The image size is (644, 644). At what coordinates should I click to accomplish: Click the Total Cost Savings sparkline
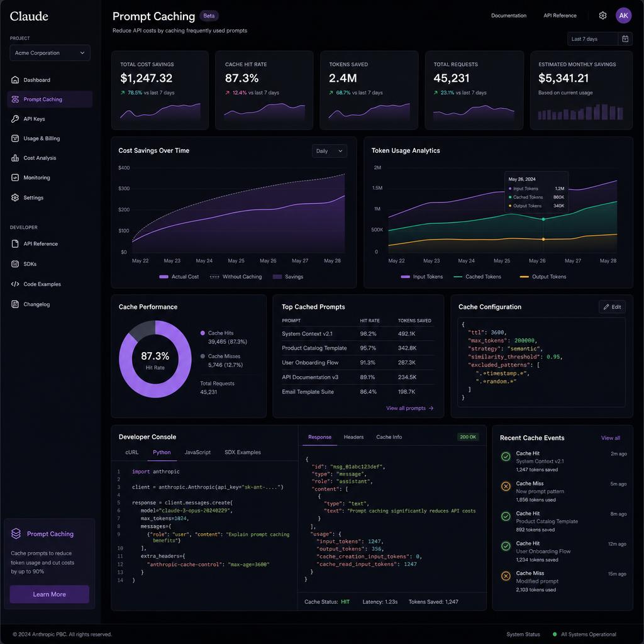[x=160, y=111]
